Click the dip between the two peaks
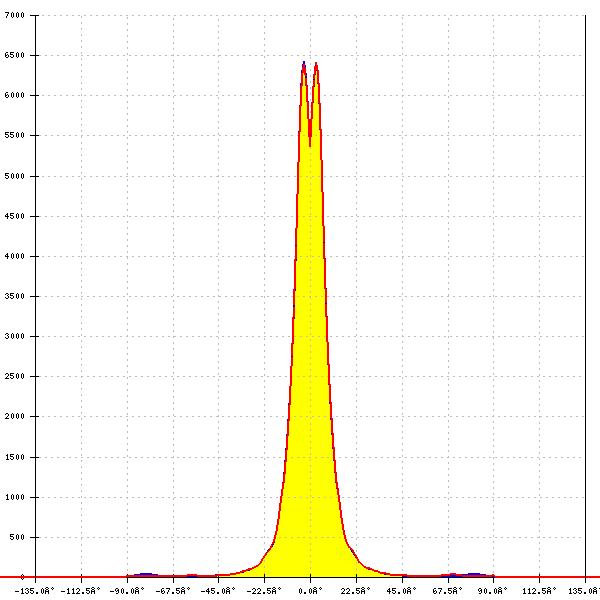This screenshot has width=600, height=600. point(310,145)
